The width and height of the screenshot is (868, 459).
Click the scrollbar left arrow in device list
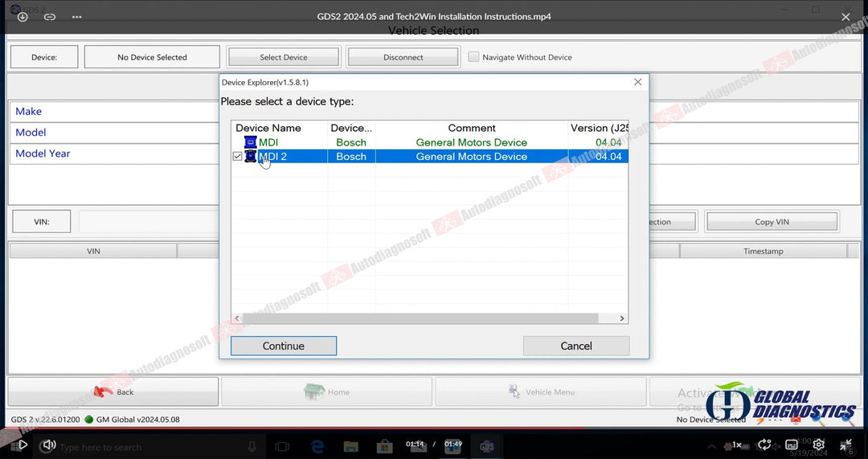tap(237, 318)
